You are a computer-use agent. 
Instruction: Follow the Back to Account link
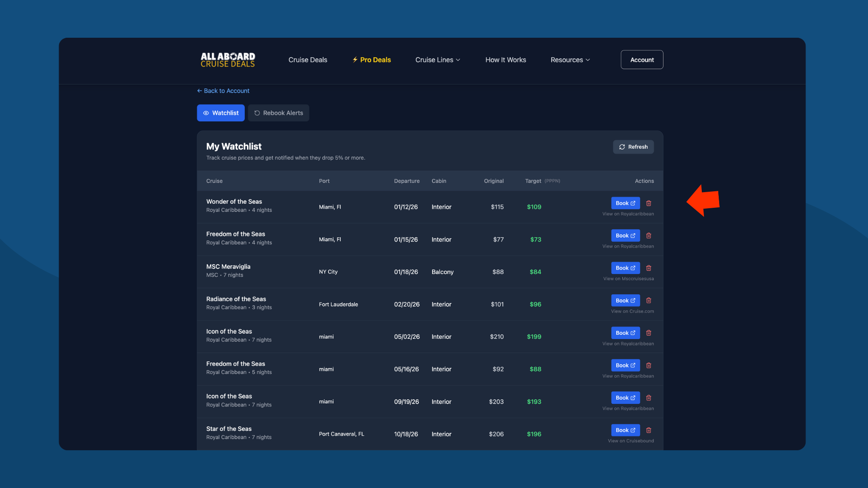[223, 91]
